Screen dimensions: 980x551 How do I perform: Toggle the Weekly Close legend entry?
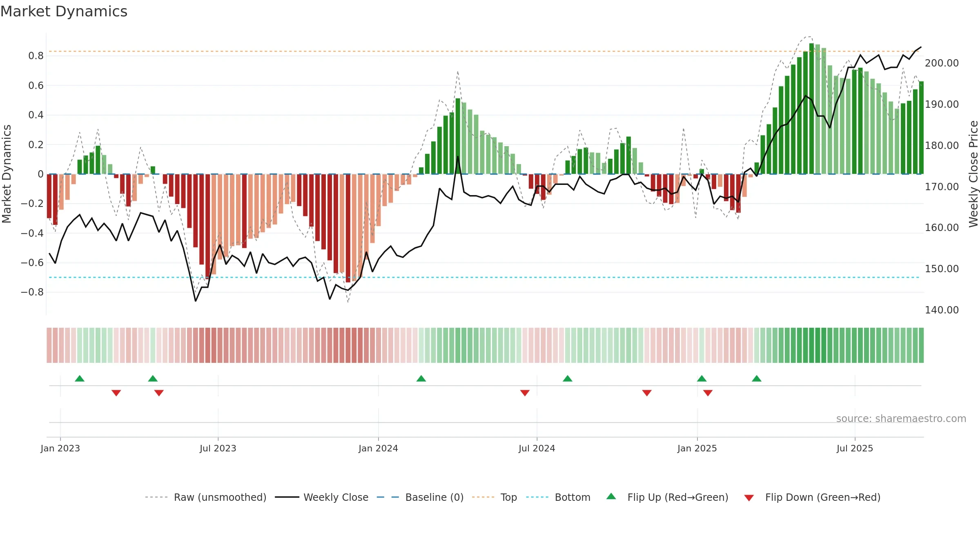(321, 497)
